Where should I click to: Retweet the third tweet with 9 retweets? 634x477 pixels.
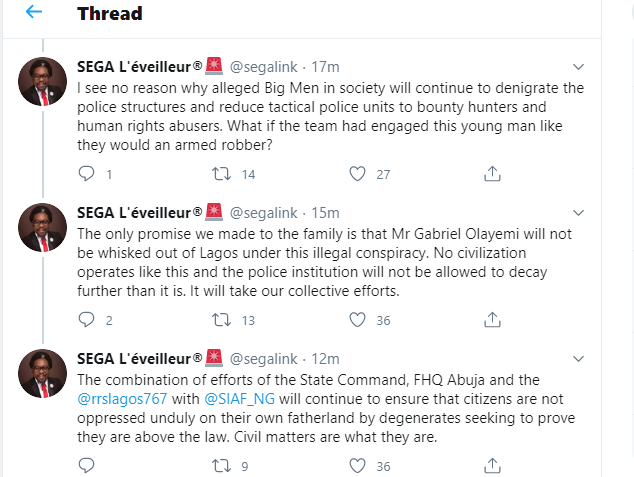click(223, 466)
